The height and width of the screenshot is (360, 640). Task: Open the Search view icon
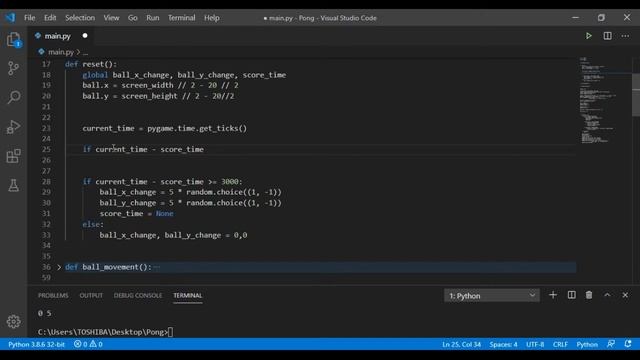pos(13,98)
